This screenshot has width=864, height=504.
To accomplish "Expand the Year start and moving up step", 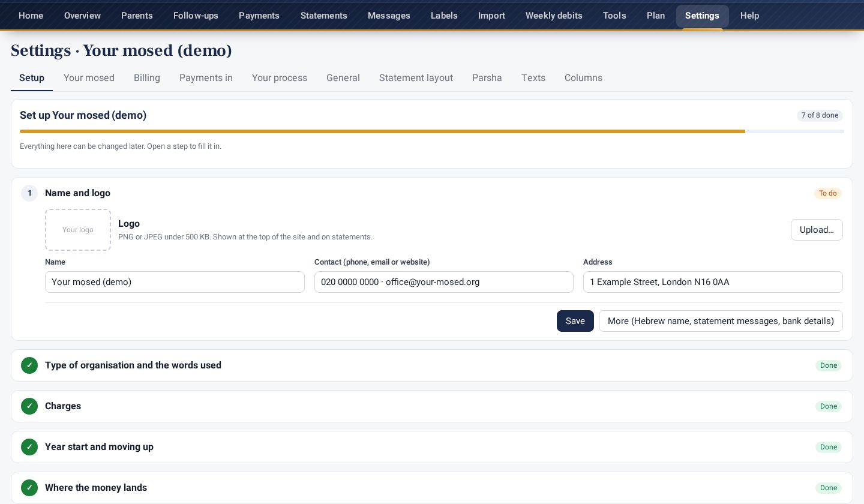I will tap(432, 447).
